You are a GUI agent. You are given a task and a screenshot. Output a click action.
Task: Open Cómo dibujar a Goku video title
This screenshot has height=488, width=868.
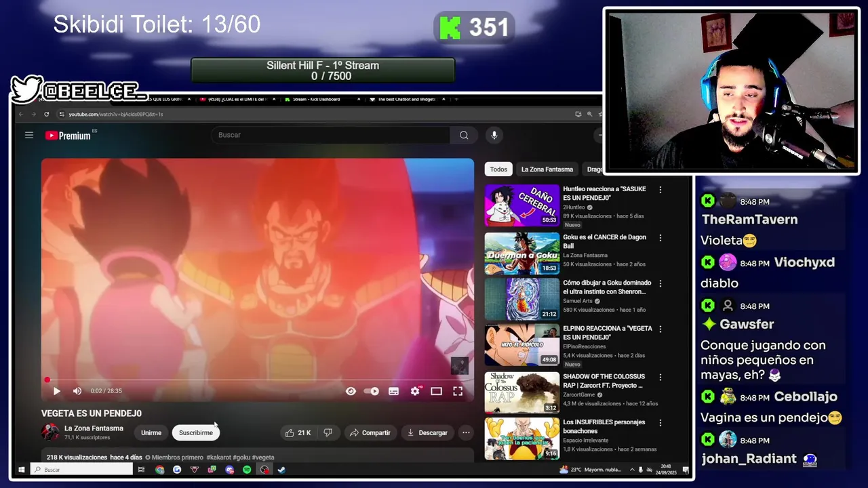click(607, 287)
